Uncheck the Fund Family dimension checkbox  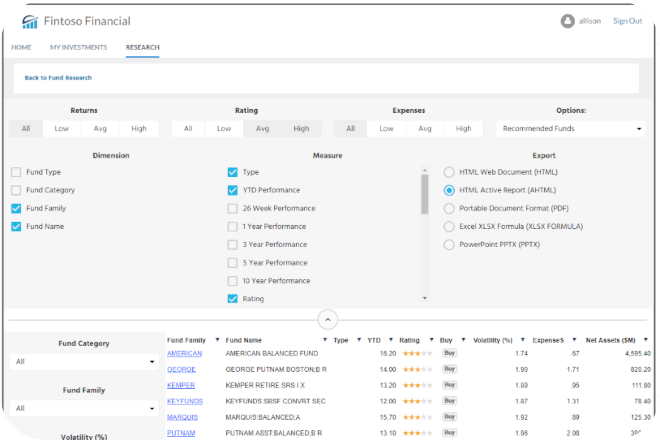coord(16,208)
